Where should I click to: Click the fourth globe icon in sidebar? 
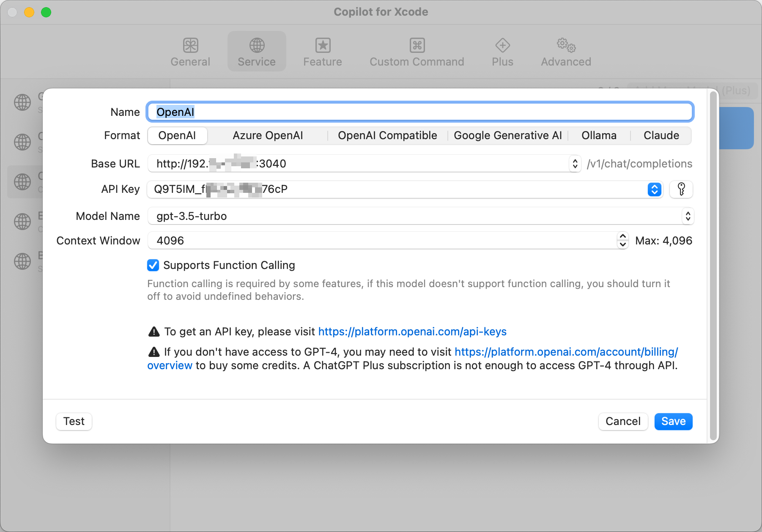pos(22,222)
